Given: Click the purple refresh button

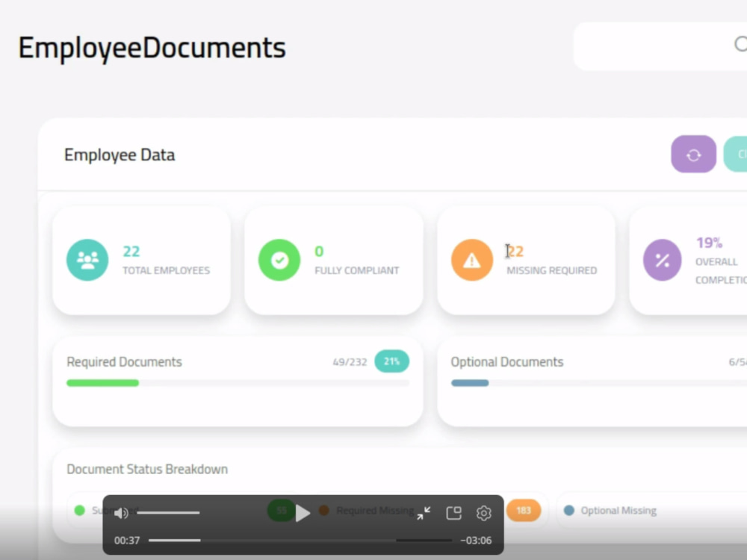Looking at the screenshot, I should click(693, 155).
